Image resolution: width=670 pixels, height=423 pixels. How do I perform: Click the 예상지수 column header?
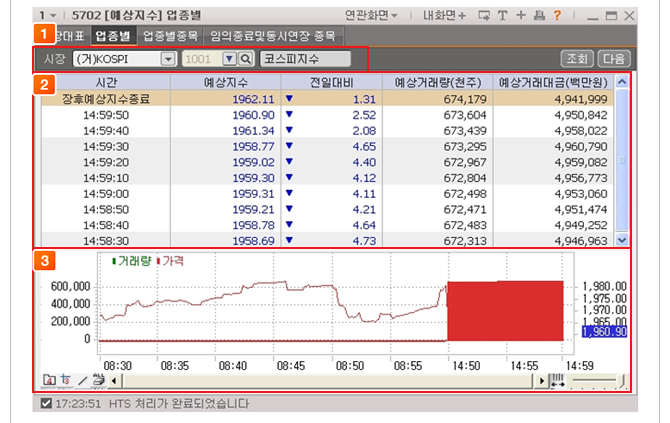tap(226, 82)
